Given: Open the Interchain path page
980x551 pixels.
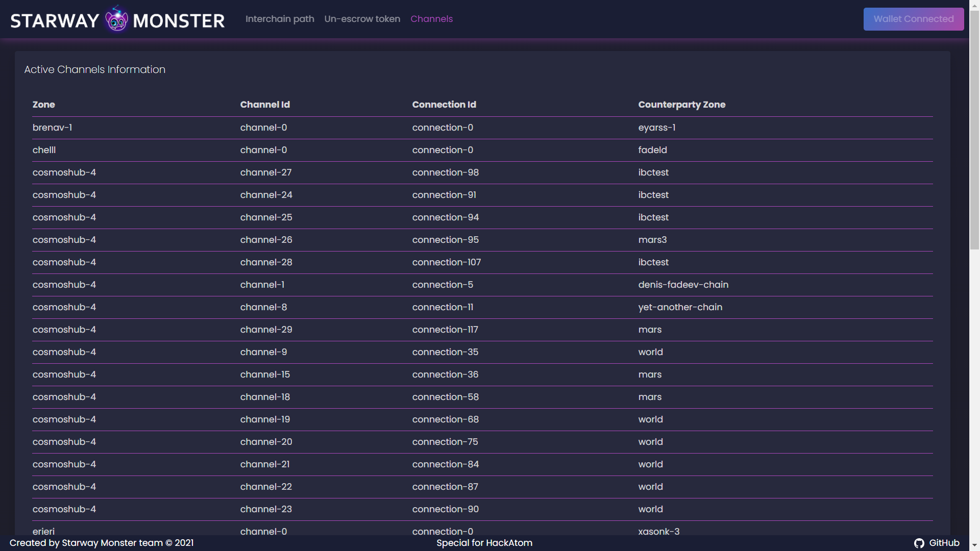Looking at the screenshot, I should (280, 19).
